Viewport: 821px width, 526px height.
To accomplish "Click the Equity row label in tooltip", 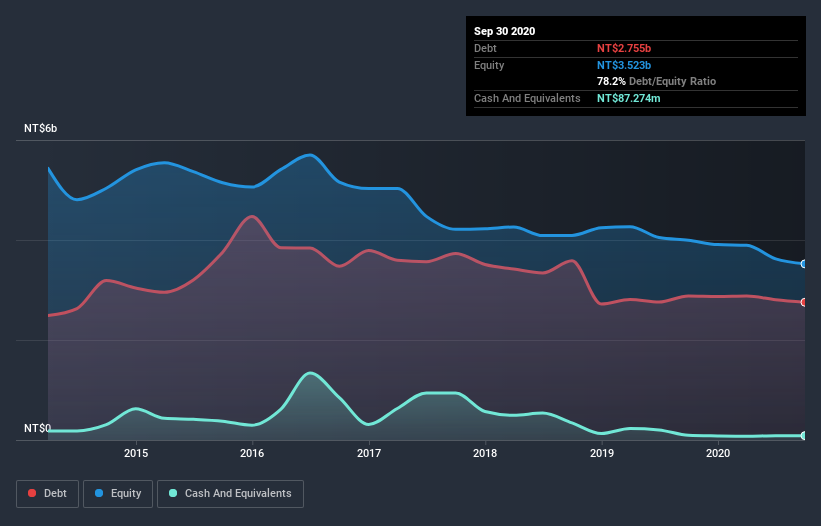I will point(489,65).
